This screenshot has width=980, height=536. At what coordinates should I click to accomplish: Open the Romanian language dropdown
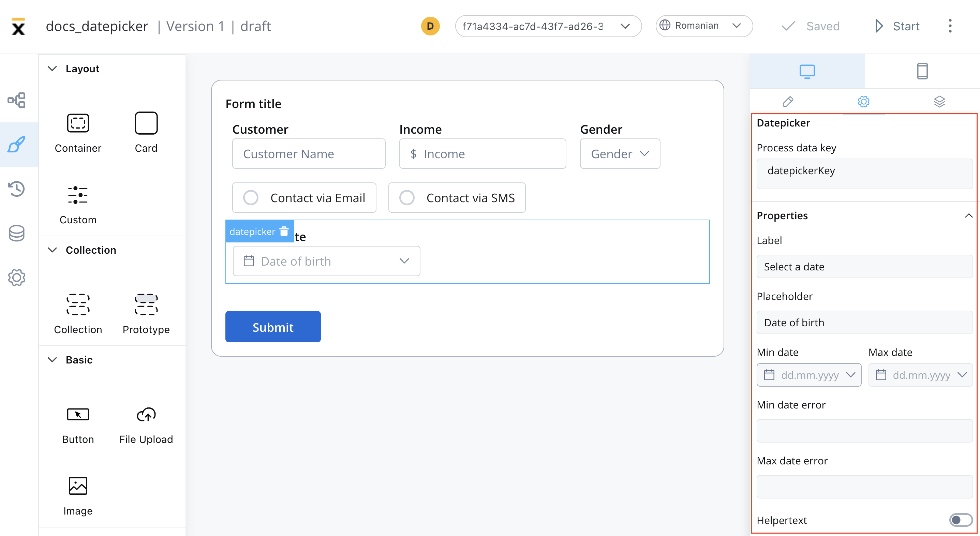click(704, 26)
